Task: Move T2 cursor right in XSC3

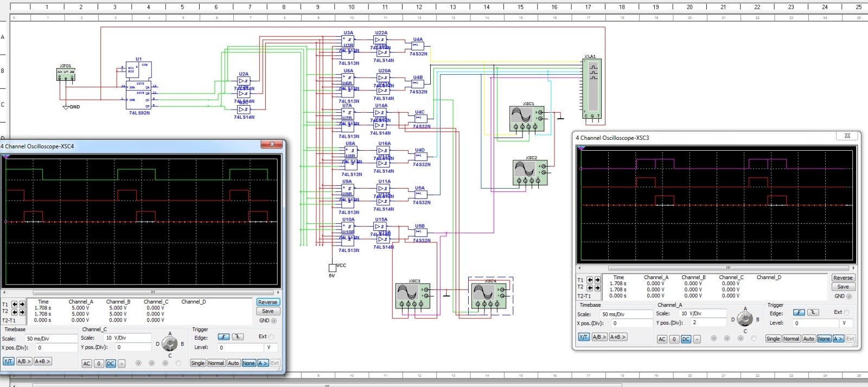Action: 597,287
